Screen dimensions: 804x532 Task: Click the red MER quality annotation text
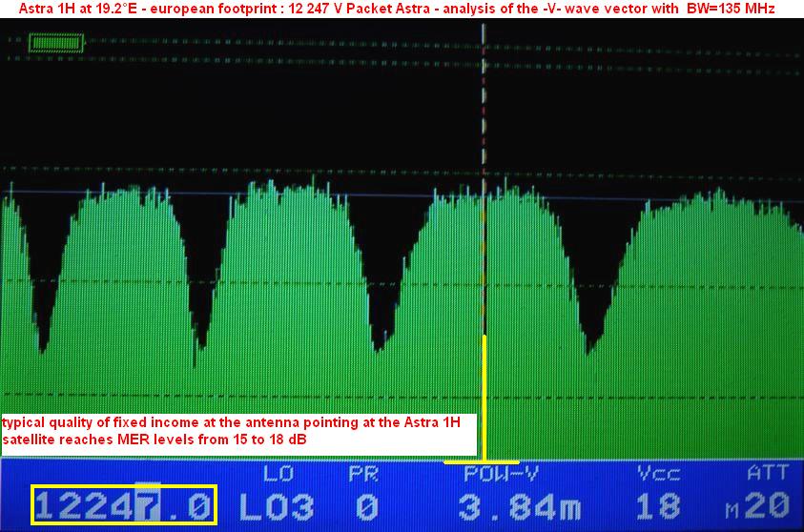point(238,429)
